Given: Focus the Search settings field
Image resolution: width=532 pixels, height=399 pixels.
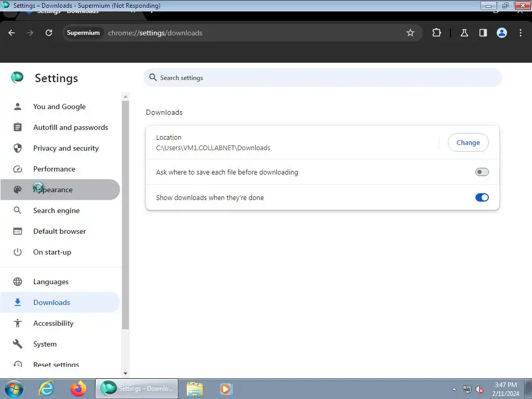Looking at the screenshot, I should pyautogui.click(x=322, y=78).
